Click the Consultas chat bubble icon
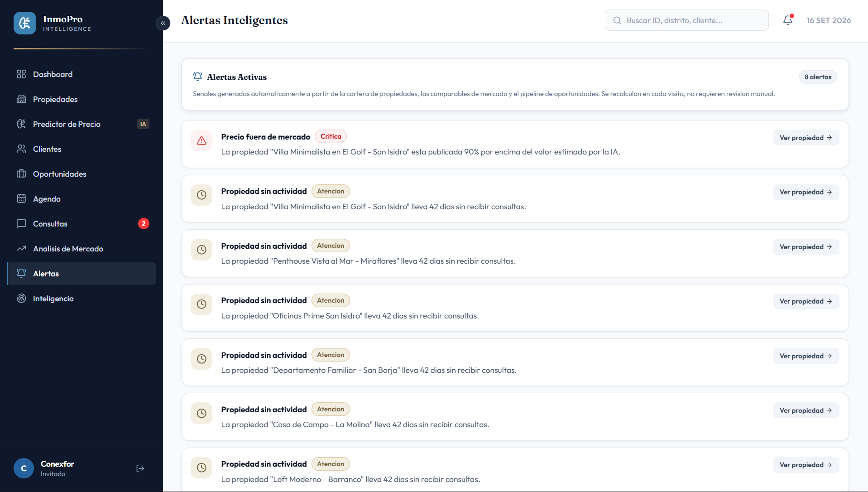This screenshot has width=868, height=492. [x=21, y=223]
